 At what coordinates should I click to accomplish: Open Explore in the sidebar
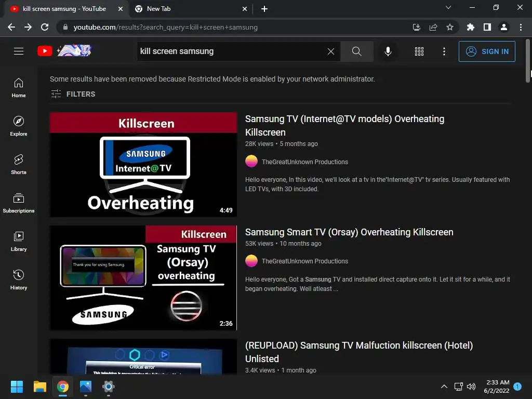click(x=19, y=126)
